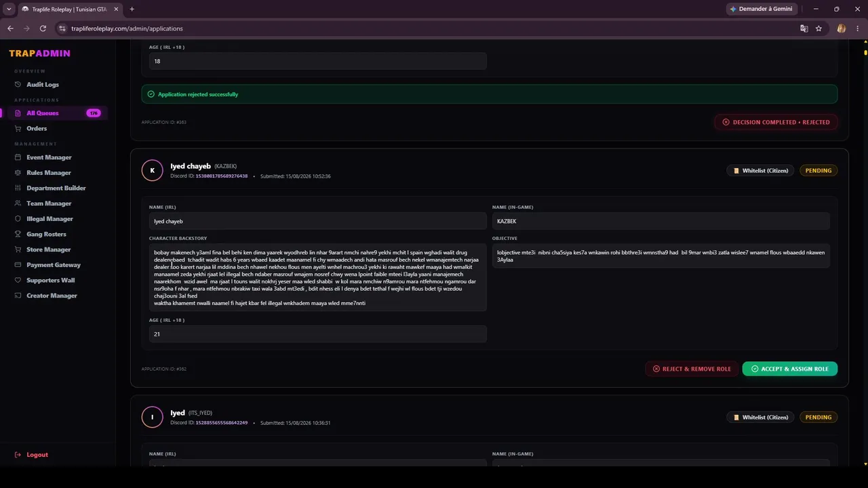Screen dimensions: 868x488
Task: Close the Traplife Roleplay tab
Action: pyautogui.click(x=115, y=9)
